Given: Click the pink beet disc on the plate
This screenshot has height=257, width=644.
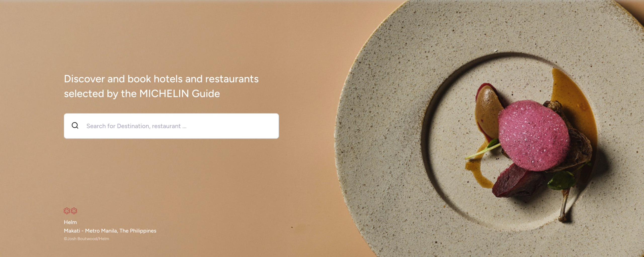Looking at the screenshot, I should tap(533, 135).
